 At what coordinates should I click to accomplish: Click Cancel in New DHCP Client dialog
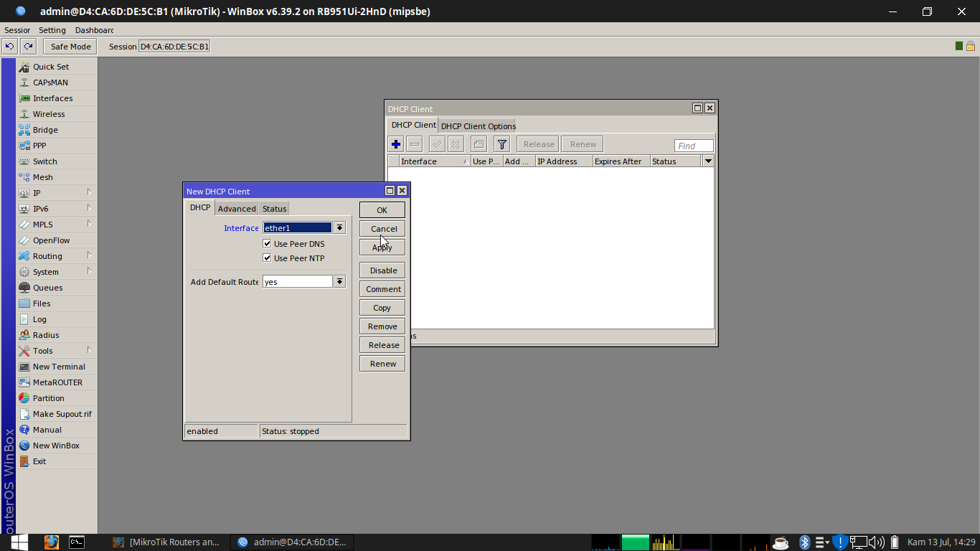click(382, 229)
